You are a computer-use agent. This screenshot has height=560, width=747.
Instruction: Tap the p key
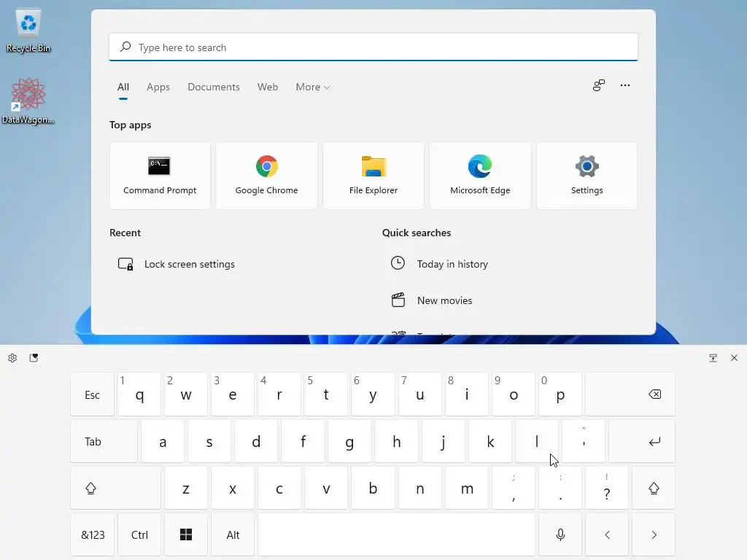pyautogui.click(x=560, y=394)
